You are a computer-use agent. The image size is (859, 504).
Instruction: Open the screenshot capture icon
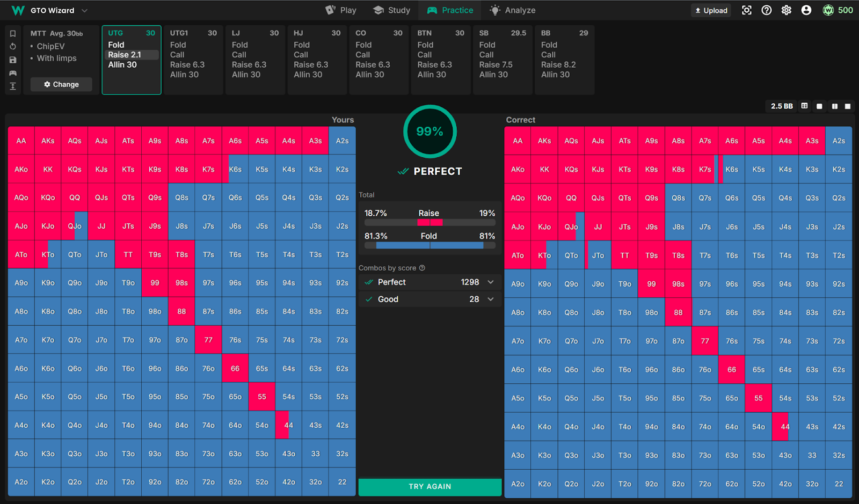click(x=746, y=10)
